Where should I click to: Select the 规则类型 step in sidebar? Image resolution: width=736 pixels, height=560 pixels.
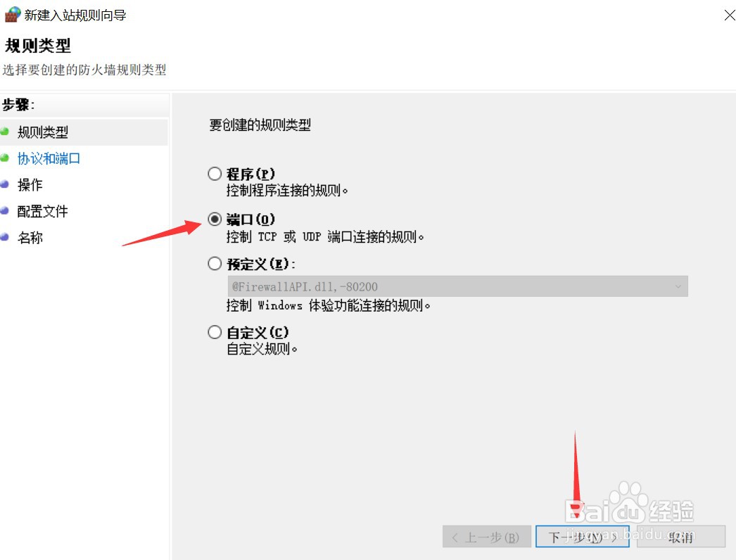coord(43,132)
